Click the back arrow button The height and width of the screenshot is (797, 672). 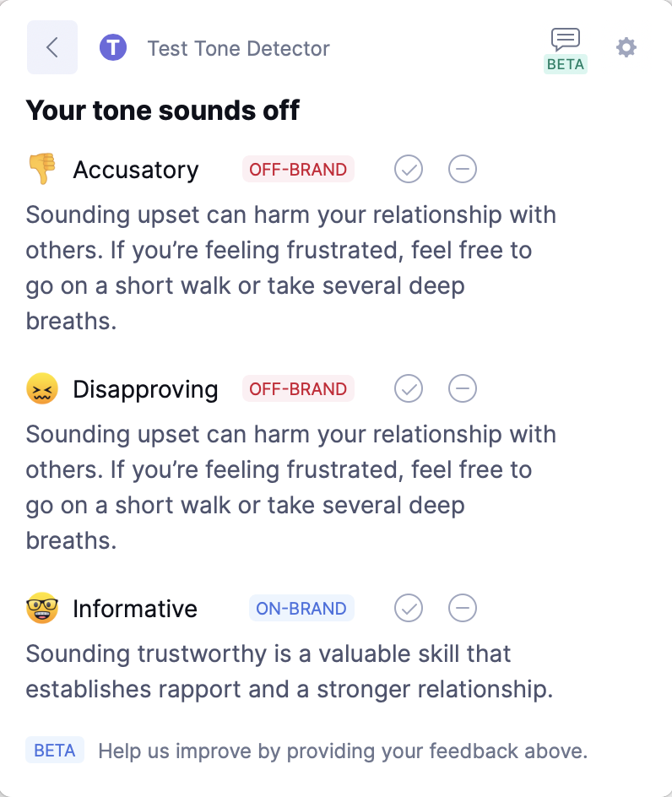click(x=52, y=47)
